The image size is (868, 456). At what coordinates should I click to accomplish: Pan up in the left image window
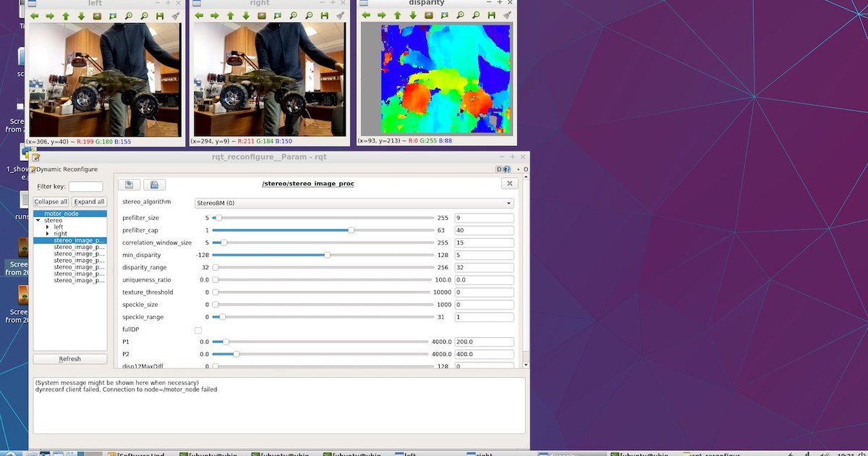(x=66, y=15)
